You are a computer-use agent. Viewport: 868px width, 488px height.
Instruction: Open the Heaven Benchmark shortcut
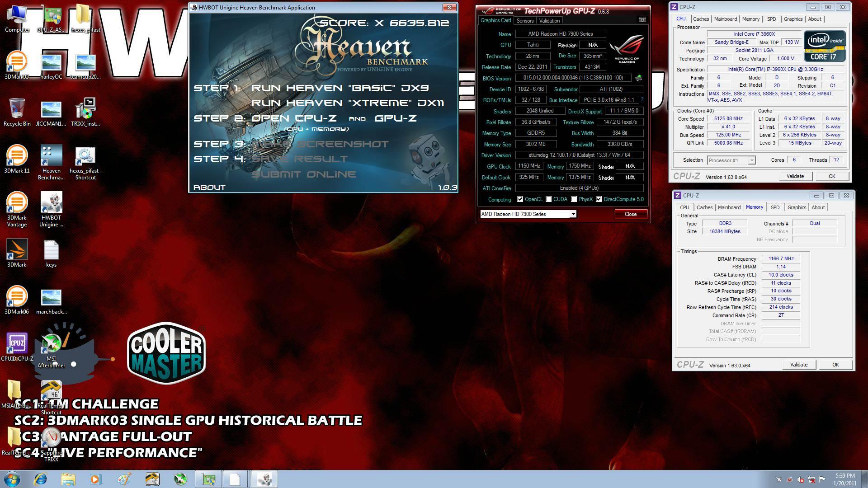pyautogui.click(x=51, y=163)
